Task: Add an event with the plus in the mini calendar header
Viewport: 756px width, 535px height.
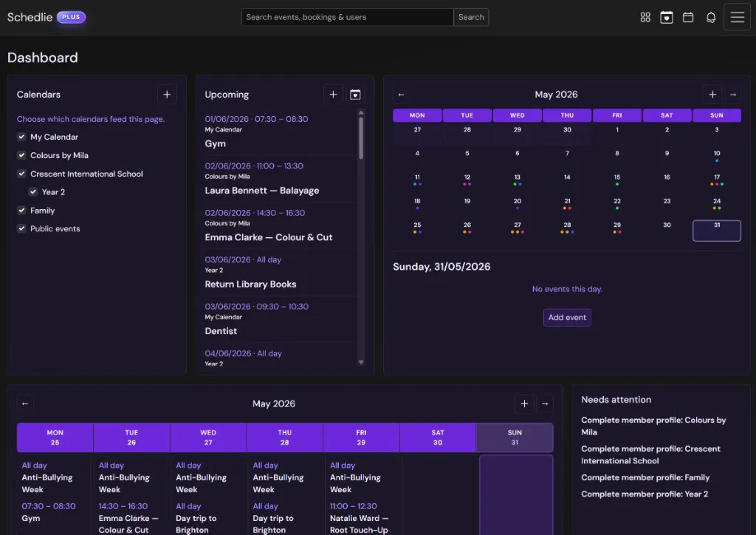Action: coord(712,95)
